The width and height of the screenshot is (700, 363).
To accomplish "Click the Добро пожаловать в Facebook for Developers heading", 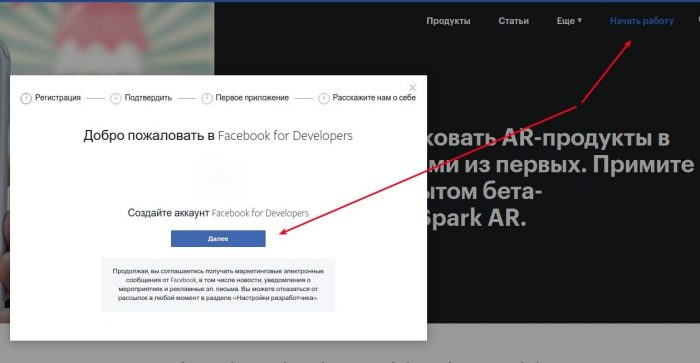I will (x=218, y=136).
